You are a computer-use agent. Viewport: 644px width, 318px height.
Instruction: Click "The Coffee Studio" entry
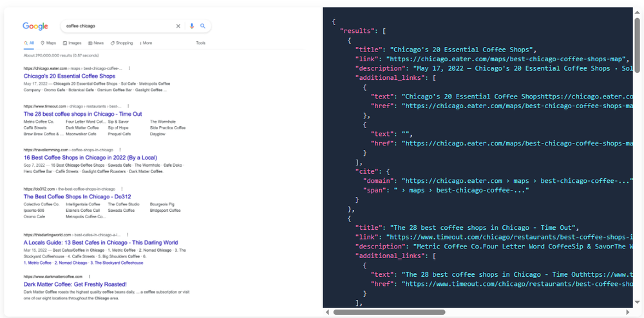(x=124, y=204)
